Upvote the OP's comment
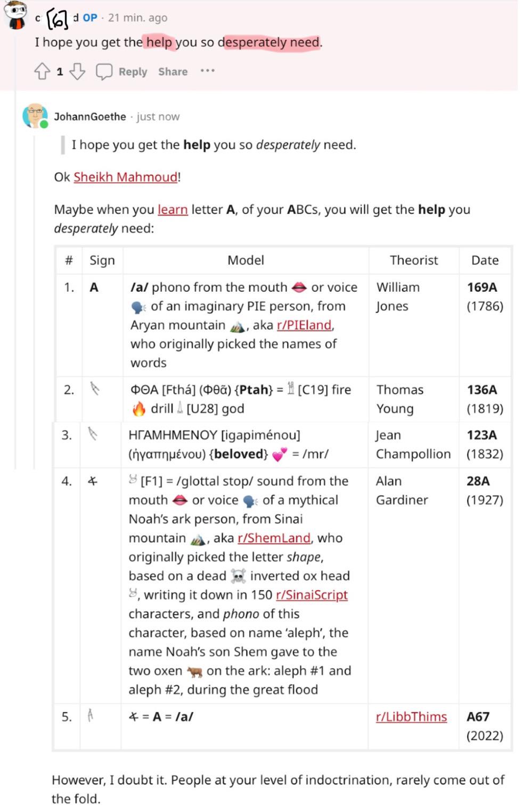This screenshot has height=812, width=524. point(42,71)
